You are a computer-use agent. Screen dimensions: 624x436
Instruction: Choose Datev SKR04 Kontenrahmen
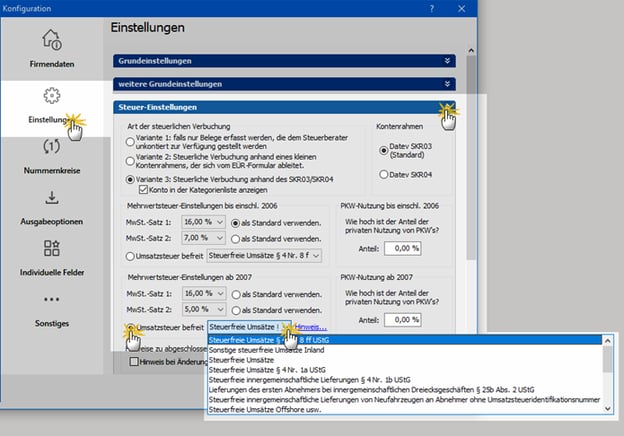[385, 175]
